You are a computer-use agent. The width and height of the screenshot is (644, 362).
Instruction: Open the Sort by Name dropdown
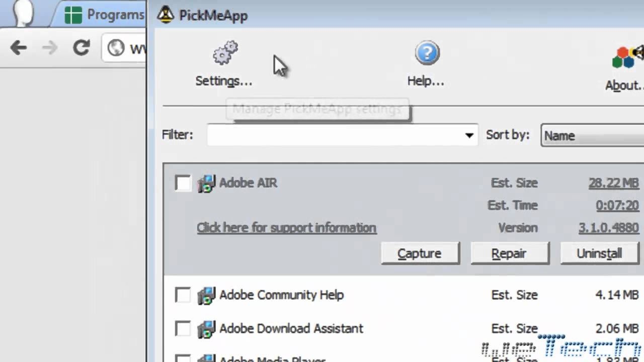pos(593,135)
